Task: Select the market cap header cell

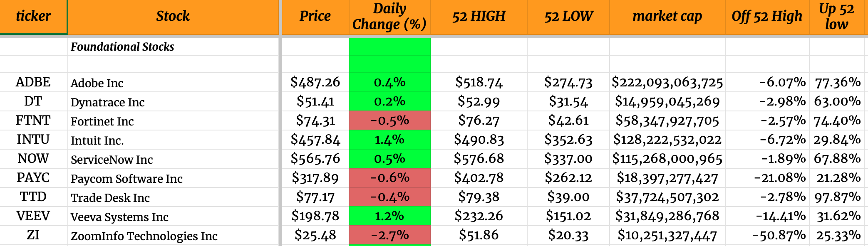Action: (667, 17)
